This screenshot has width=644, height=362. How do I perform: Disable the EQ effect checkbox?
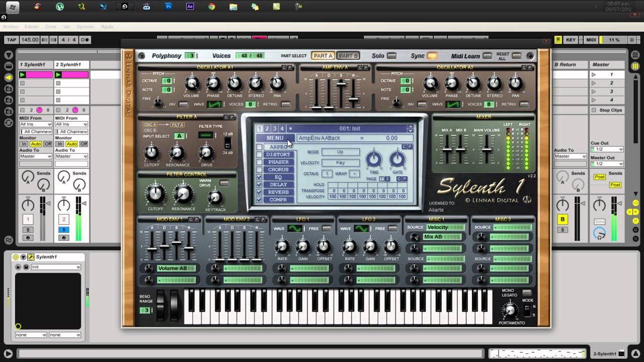point(259,177)
